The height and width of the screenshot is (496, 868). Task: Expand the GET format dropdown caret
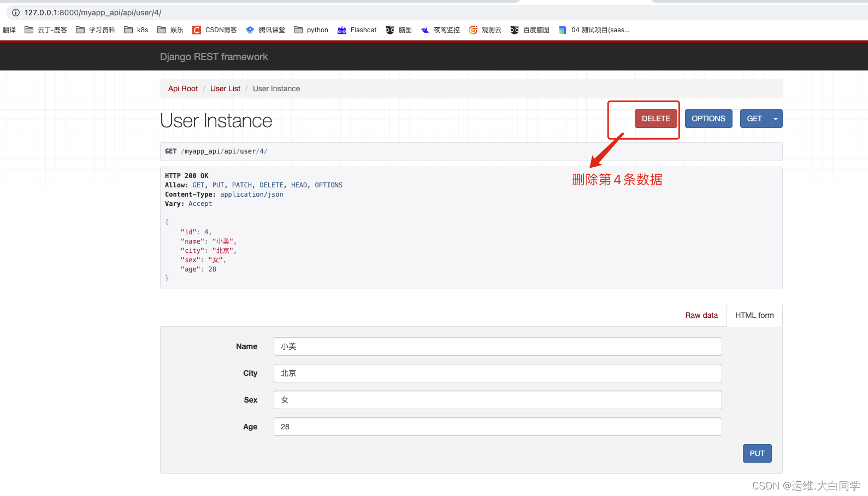pyautogui.click(x=776, y=119)
